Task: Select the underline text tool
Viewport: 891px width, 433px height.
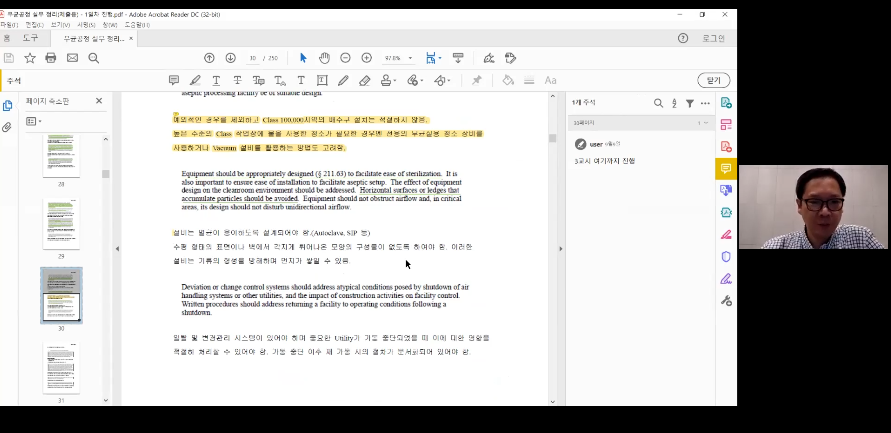Action: pyautogui.click(x=216, y=81)
